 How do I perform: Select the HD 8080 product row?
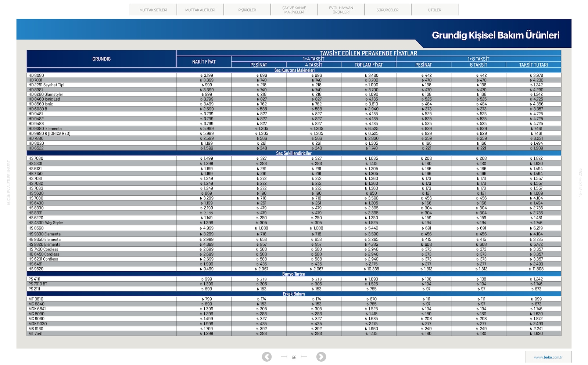tap(294, 75)
